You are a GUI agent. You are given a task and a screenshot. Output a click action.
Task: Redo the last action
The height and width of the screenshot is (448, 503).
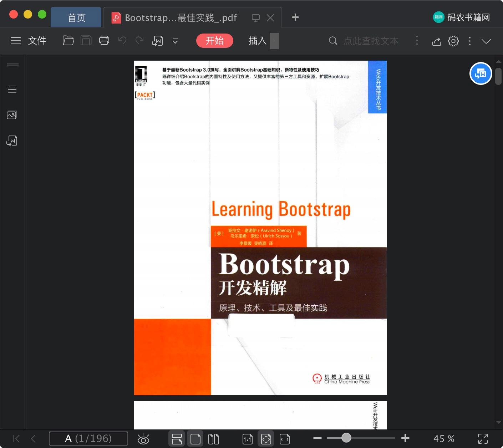(x=139, y=41)
